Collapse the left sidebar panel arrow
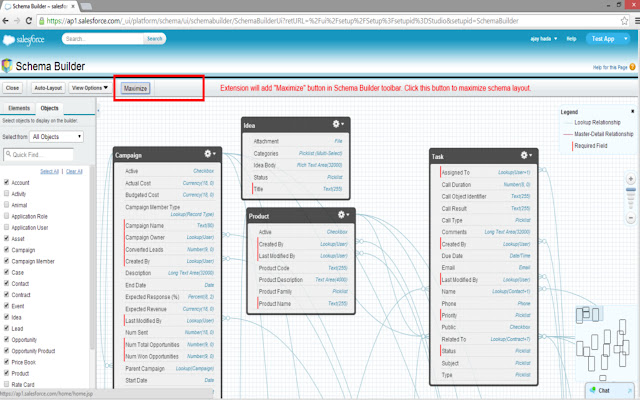Image resolution: width=640 pixels, height=400 pixels. [x=98, y=111]
